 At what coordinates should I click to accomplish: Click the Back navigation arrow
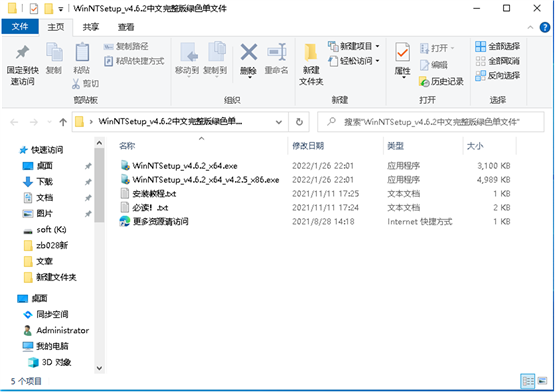pyautogui.click(x=14, y=122)
